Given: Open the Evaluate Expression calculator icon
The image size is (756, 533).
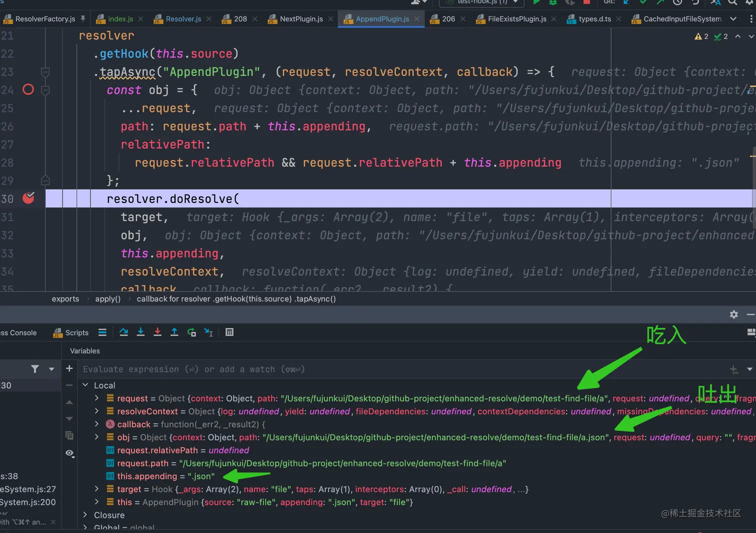Looking at the screenshot, I should pyautogui.click(x=229, y=332).
